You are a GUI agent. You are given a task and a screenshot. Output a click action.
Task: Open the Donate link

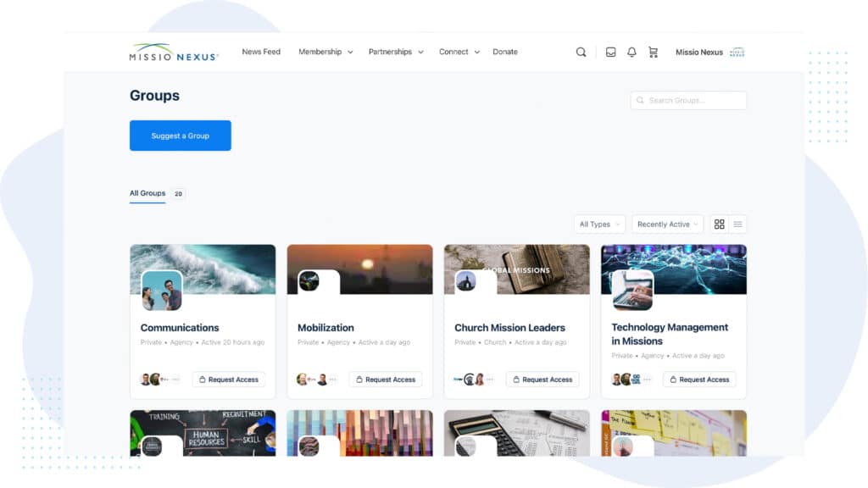505,53
